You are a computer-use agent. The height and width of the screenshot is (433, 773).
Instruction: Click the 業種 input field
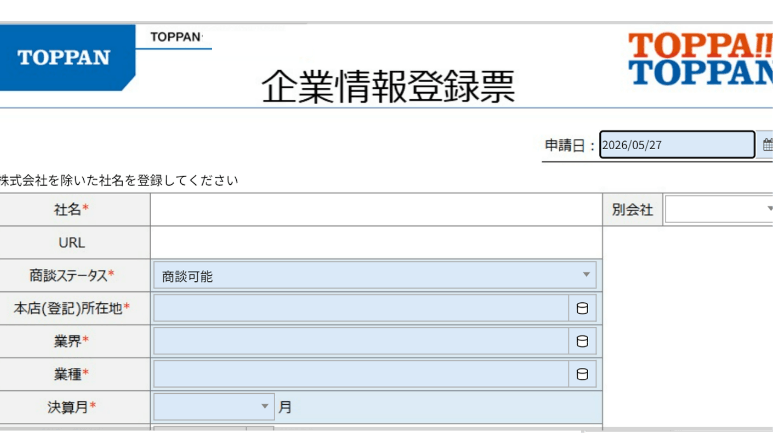coord(361,374)
